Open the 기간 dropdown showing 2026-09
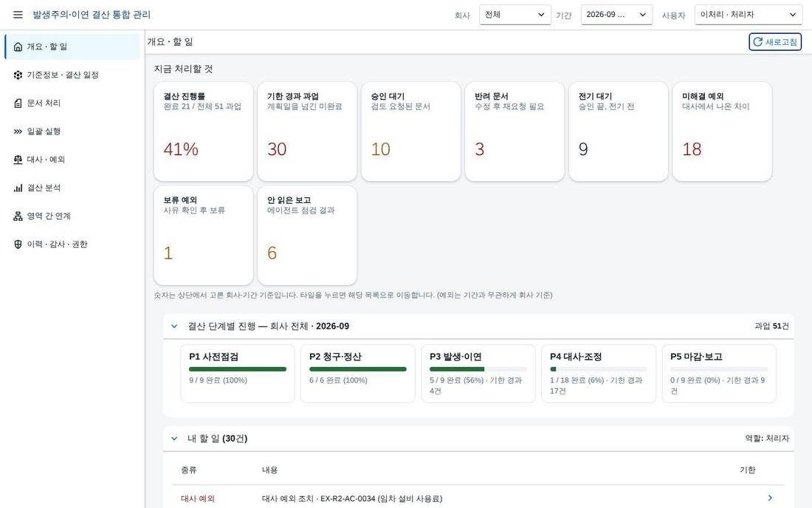Image resolution: width=812 pixels, height=508 pixels. click(616, 15)
